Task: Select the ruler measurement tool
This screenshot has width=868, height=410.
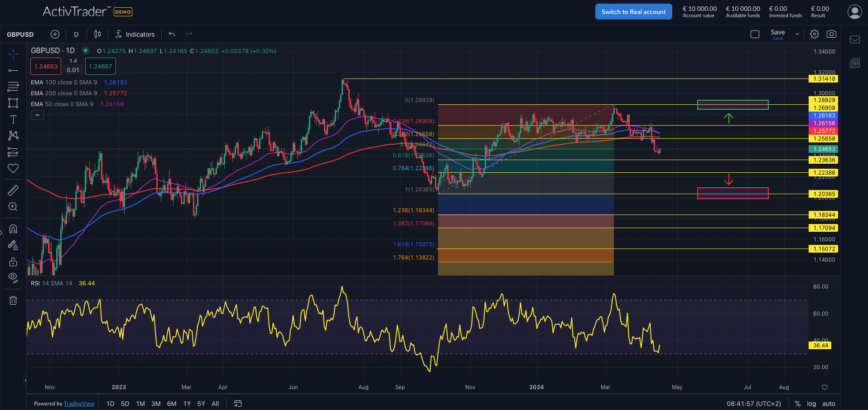Action: [13, 190]
